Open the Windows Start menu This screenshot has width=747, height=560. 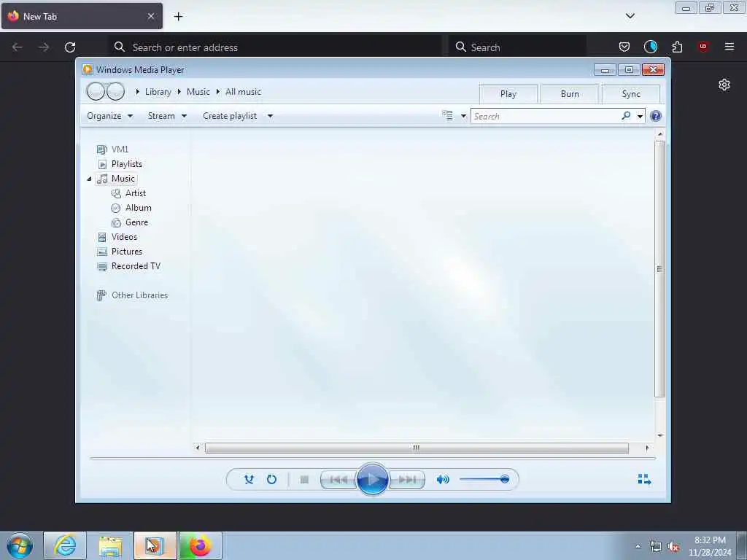(x=20, y=545)
